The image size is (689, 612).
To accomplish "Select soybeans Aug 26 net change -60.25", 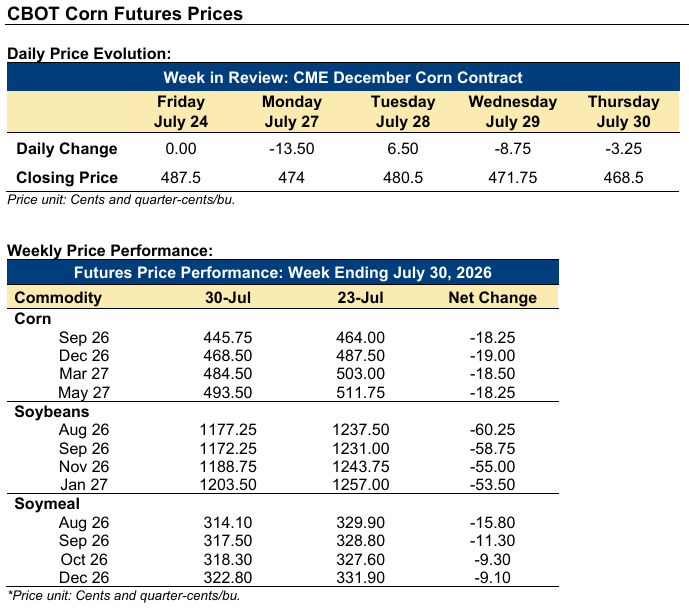I will pos(493,429).
